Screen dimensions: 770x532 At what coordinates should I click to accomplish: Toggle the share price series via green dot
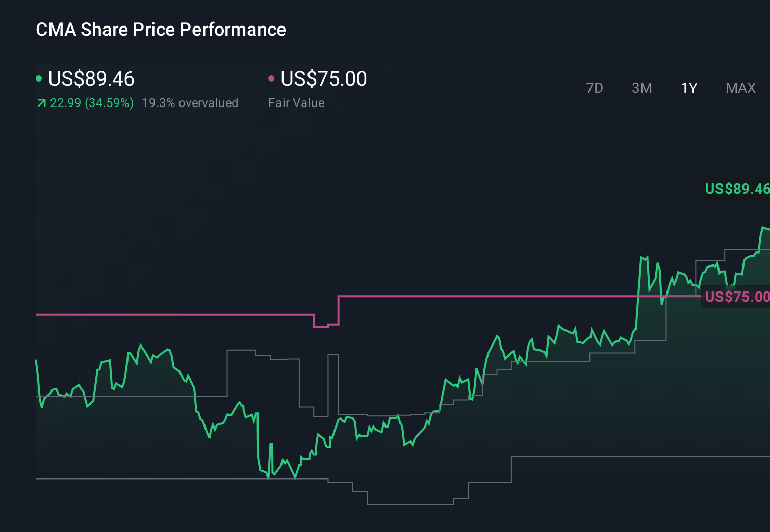39,78
